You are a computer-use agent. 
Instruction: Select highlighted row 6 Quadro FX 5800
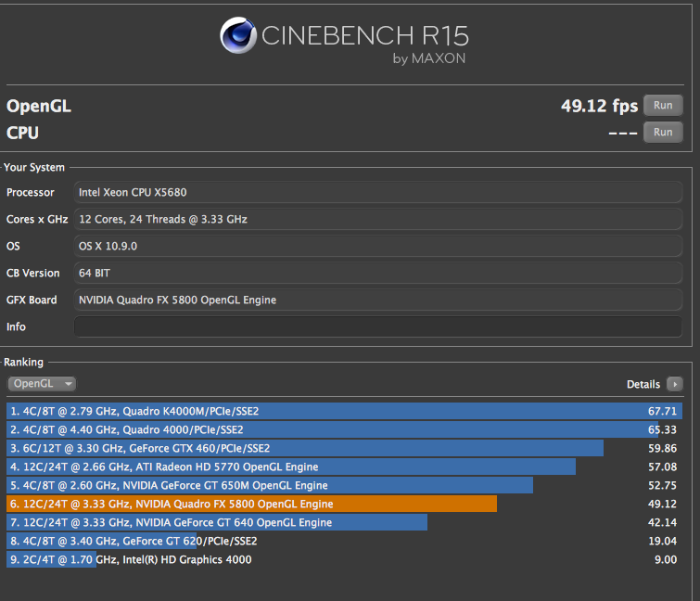click(344, 504)
